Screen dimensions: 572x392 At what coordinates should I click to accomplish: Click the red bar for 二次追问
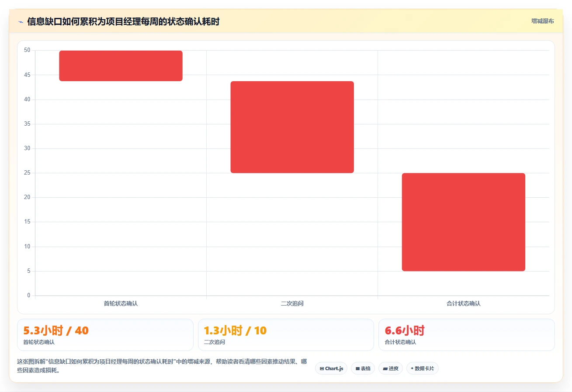[x=292, y=127]
